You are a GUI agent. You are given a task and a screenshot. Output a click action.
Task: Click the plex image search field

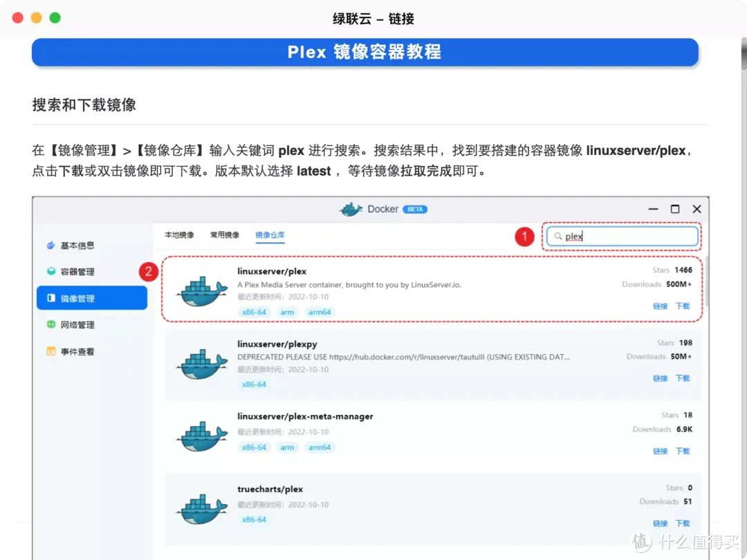(622, 236)
